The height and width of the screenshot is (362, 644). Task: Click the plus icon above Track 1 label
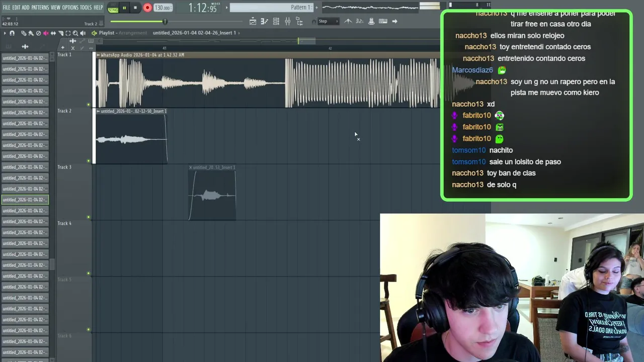[62, 48]
